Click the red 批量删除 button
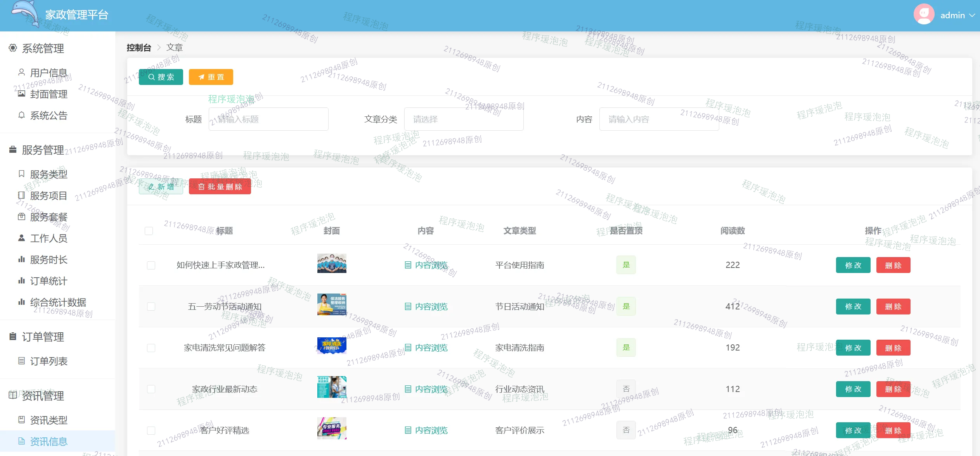This screenshot has height=456, width=980. coord(220,187)
